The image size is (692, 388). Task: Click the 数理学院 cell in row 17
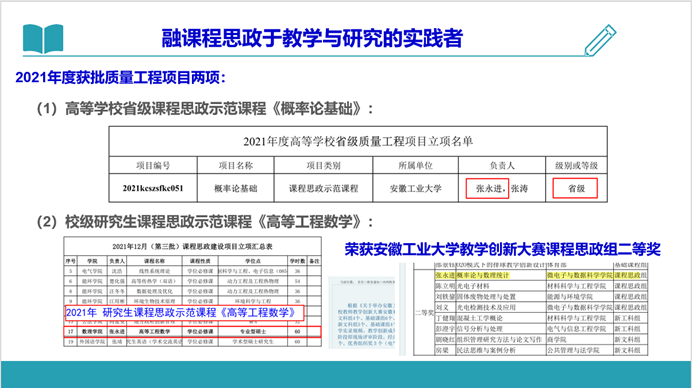(x=92, y=331)
